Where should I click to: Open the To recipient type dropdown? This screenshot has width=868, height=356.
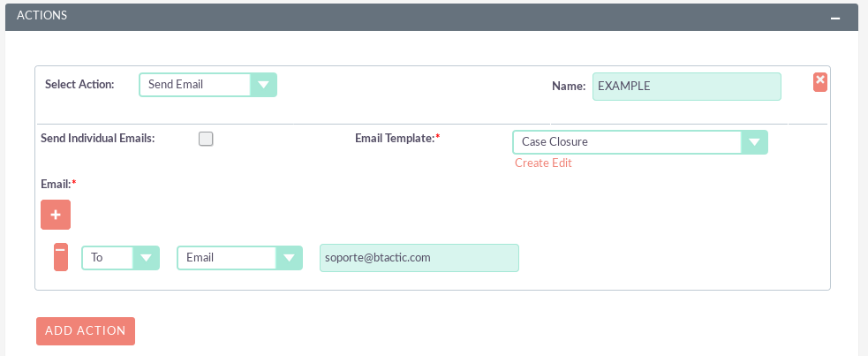click(x=120, y=258)
